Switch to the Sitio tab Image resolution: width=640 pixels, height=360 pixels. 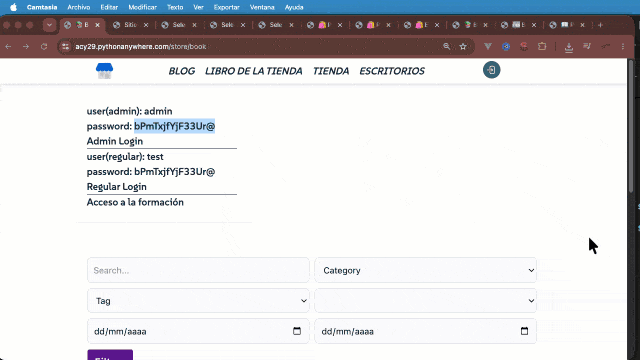(131, 25)
